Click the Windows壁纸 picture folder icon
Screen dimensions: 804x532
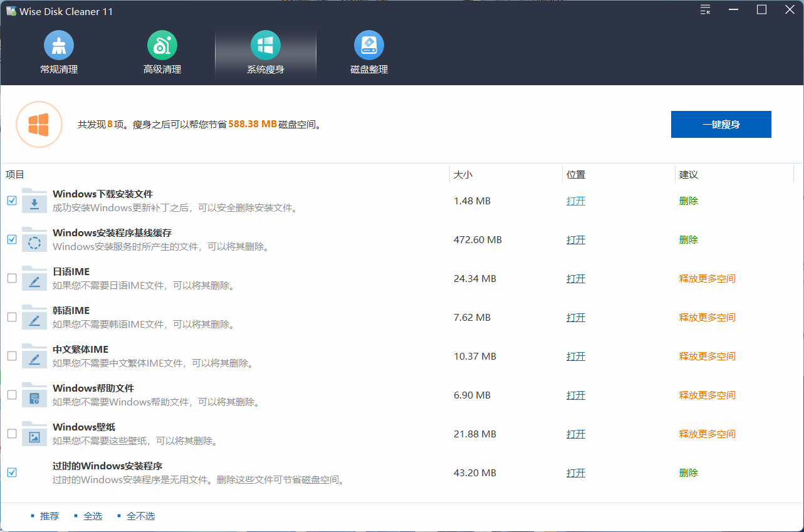tap(34, 434)
